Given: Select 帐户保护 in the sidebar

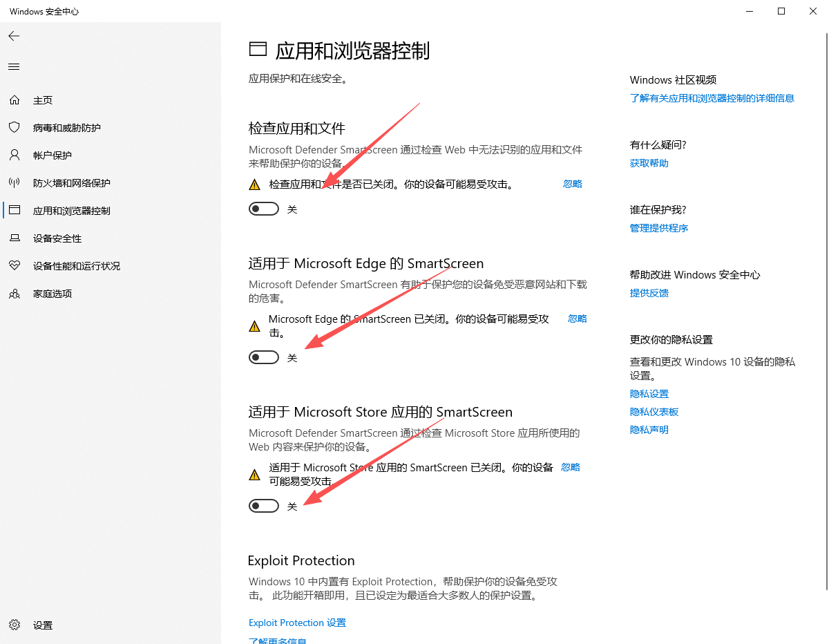Looking at the screenshot, I should pos(53,155).
